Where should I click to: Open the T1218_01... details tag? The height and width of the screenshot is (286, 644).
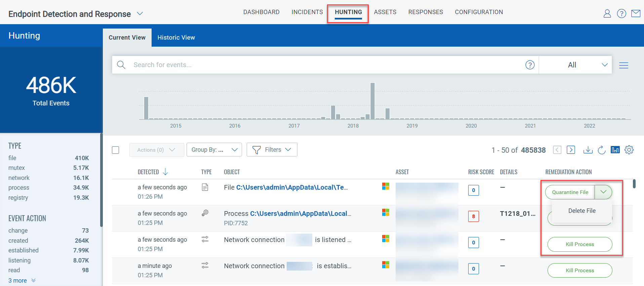(x=518, y=213)
